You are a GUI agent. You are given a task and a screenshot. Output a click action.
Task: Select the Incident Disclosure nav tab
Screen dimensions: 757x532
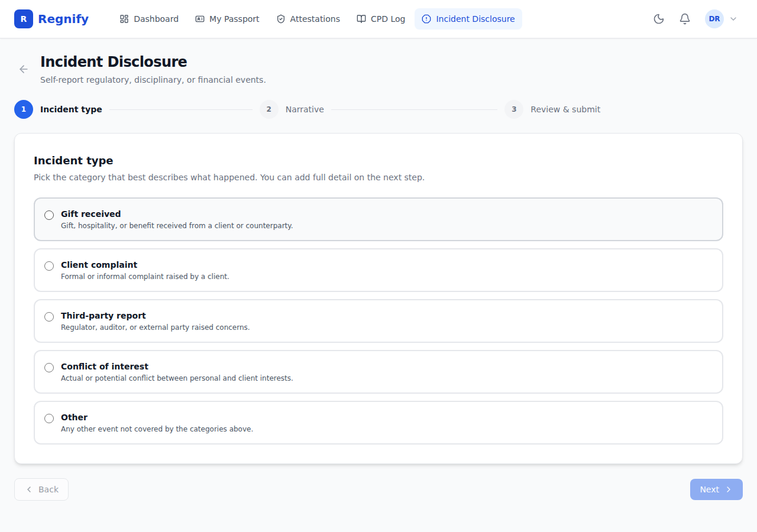(x=468, y=19)
